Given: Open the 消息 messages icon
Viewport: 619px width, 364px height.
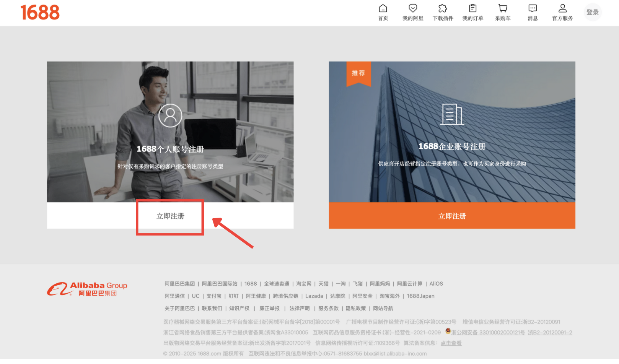Looking at the screenshot, I should pyautogui.click(x=533, y=8).
